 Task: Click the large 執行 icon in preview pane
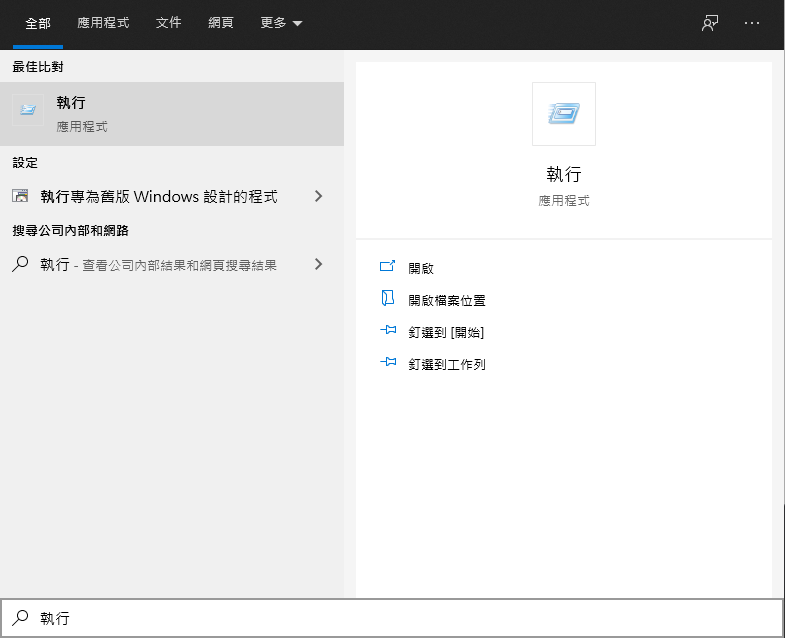(564, 114)
